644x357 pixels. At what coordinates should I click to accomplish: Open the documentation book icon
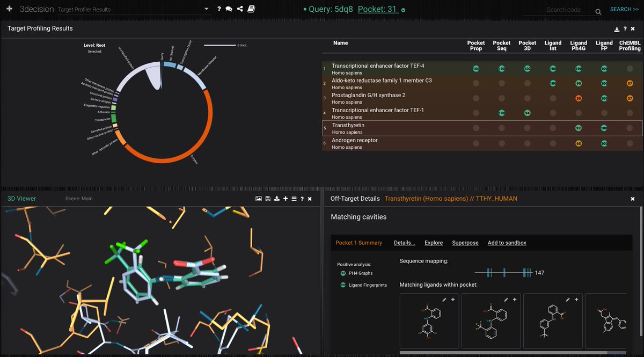click(x=251, y=9)
